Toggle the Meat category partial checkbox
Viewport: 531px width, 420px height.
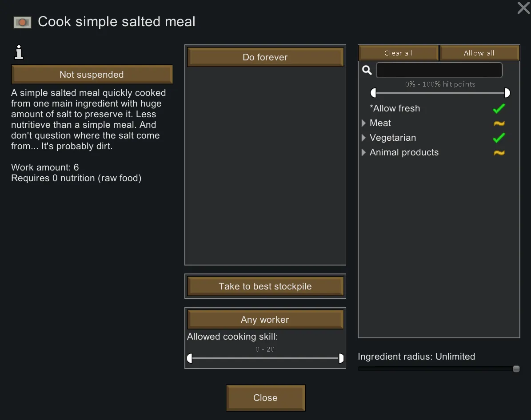(499, 123)
